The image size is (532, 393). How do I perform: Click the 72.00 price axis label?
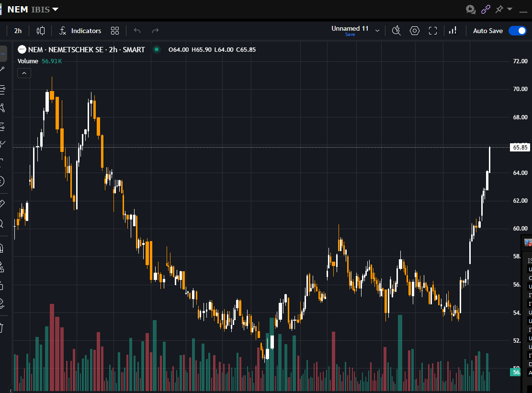[520, 61]
